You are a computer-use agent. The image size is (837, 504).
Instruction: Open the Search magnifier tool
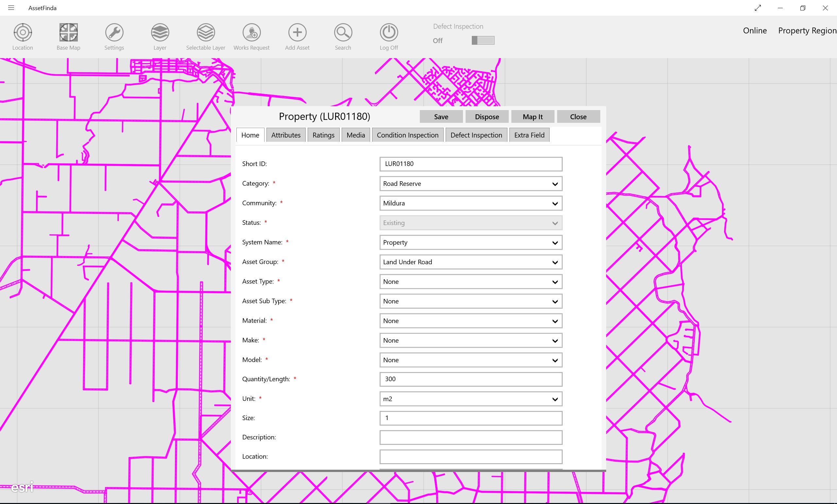pyautogui.click(x=343, y=33)
